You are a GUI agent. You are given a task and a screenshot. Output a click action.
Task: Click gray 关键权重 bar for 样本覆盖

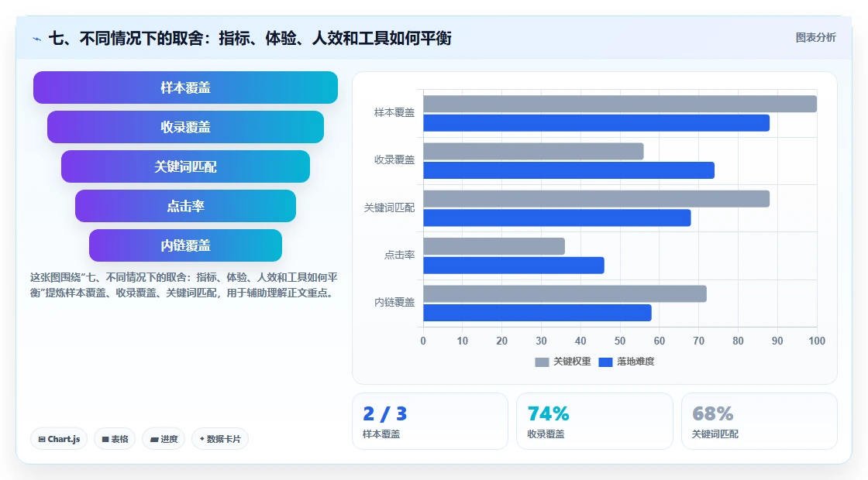coord(620,104)
